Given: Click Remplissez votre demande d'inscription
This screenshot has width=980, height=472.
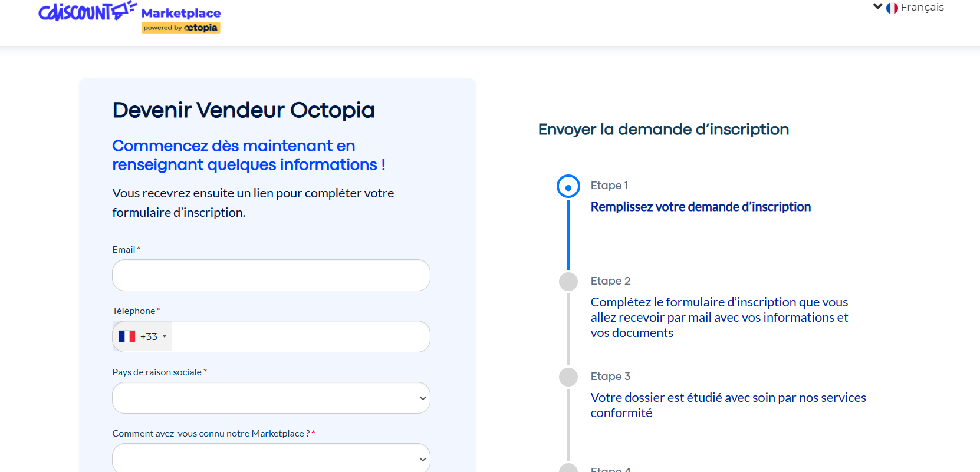Looking at the screenshot, I should [x=701, y=207].
